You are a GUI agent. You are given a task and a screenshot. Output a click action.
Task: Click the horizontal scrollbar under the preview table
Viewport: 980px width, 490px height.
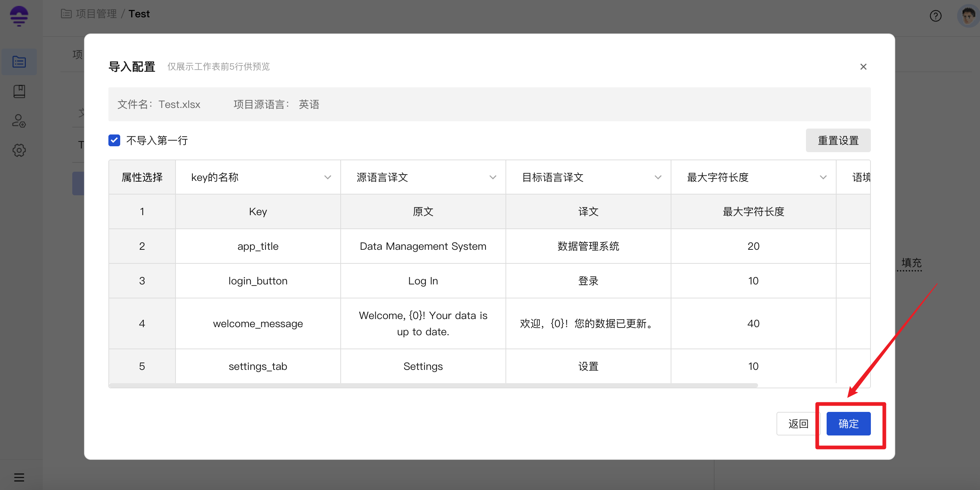(x=433, y=385)
